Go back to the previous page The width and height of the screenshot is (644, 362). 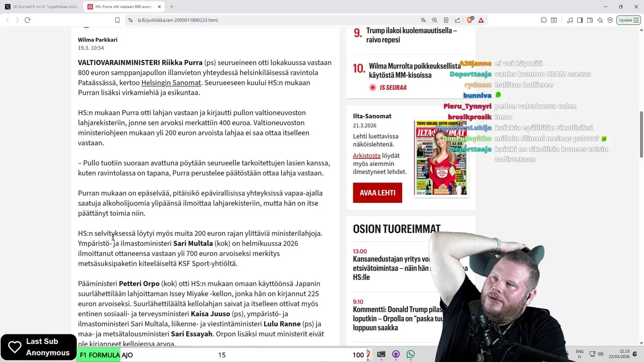coord(7,20)
